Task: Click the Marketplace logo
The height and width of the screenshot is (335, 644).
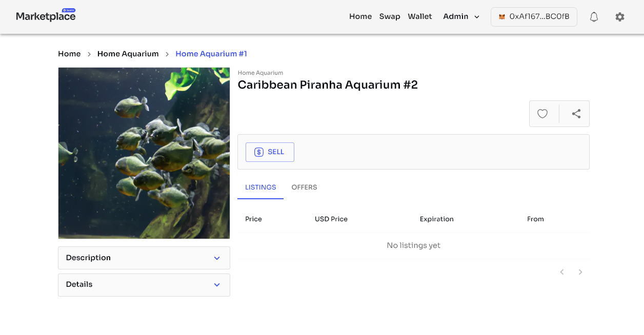Action: point(46,16)
